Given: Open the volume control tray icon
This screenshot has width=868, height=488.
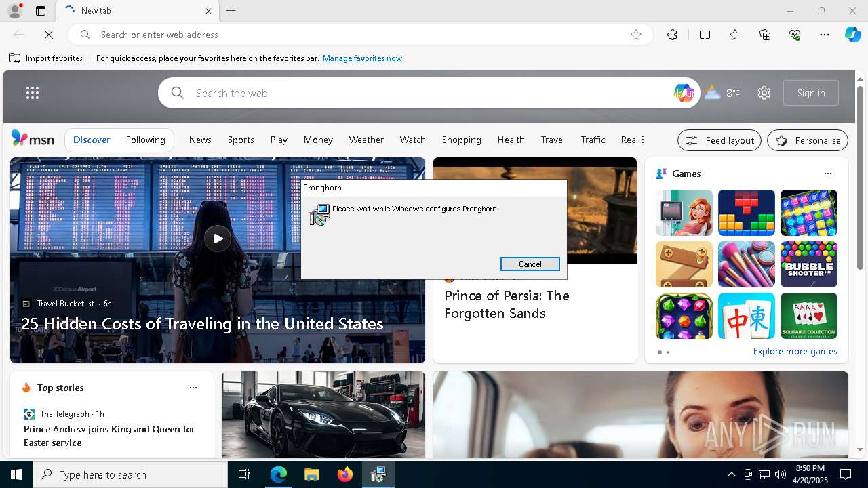Looking at the screenshot, I should click(x=781, y=474).
